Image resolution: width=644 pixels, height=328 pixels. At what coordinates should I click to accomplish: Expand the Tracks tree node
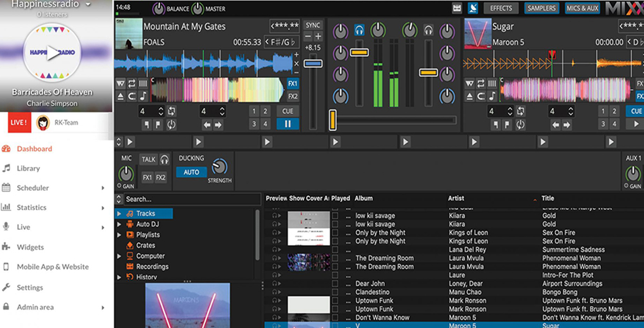tap(119, 213)
